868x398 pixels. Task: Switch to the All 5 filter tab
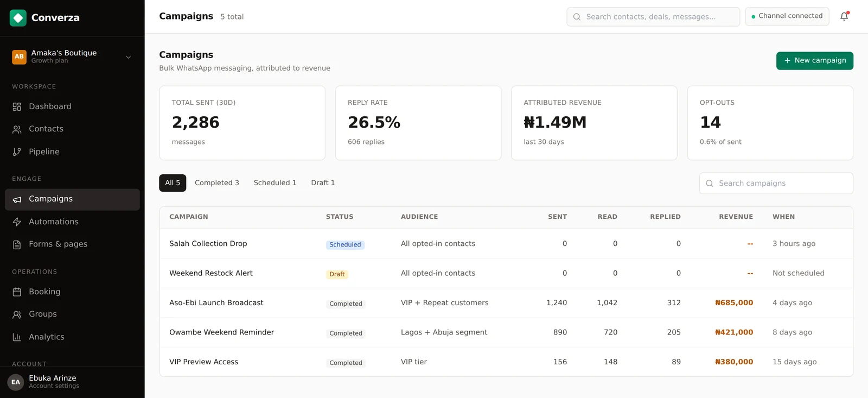tap(173, 183)
